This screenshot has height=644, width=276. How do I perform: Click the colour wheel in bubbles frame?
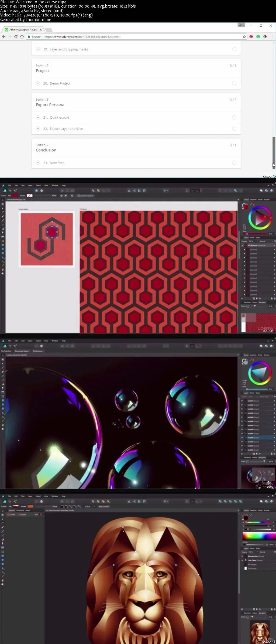pos(260,373)
